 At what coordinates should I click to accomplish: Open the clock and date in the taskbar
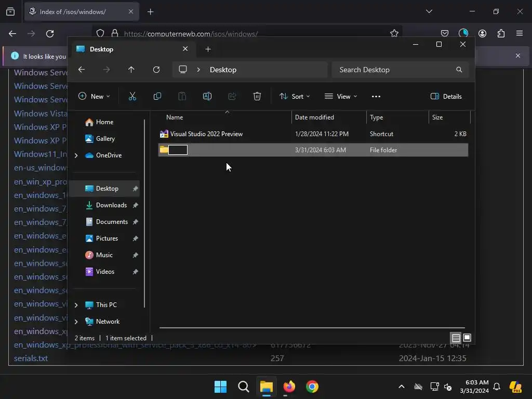point(474,387)
